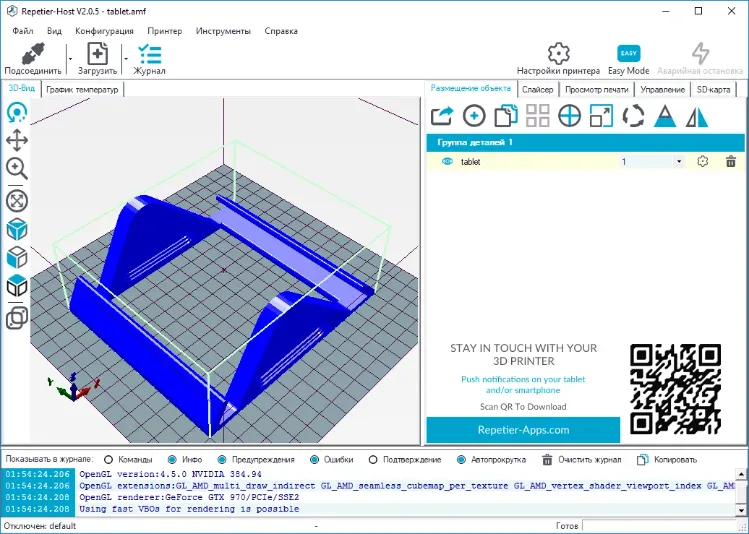Click the mirror object icon
The height and width of the screenshot is (534, 749).
697,116
